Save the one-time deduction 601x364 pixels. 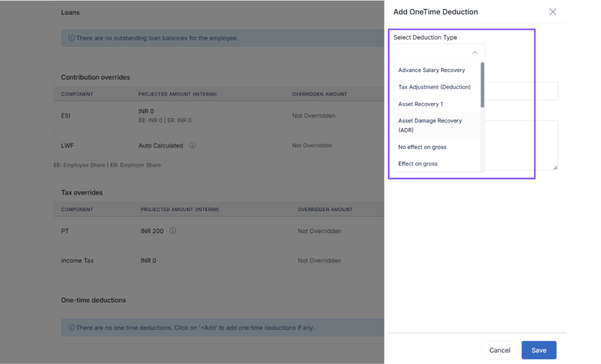538,350
